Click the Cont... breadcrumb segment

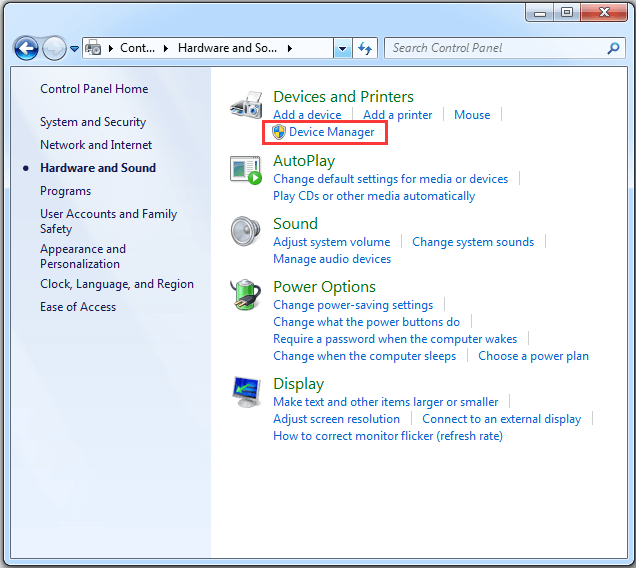coord(138,48)
